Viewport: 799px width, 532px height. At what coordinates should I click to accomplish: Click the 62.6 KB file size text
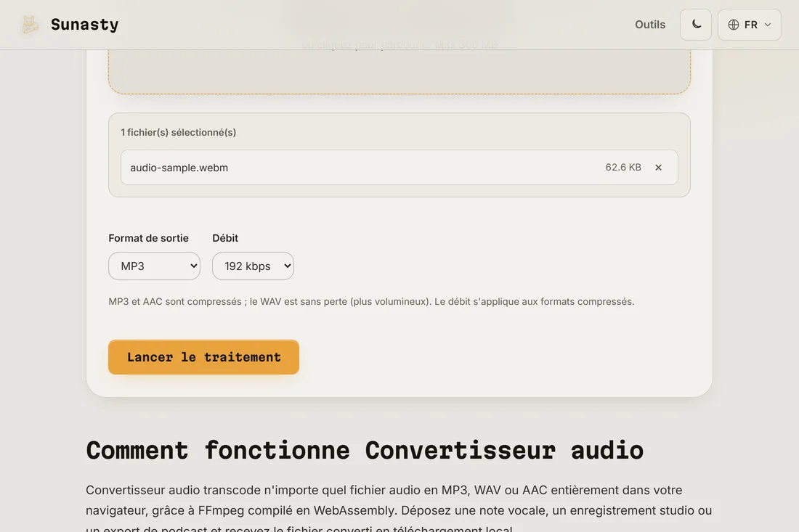click(x=622, y=168)
